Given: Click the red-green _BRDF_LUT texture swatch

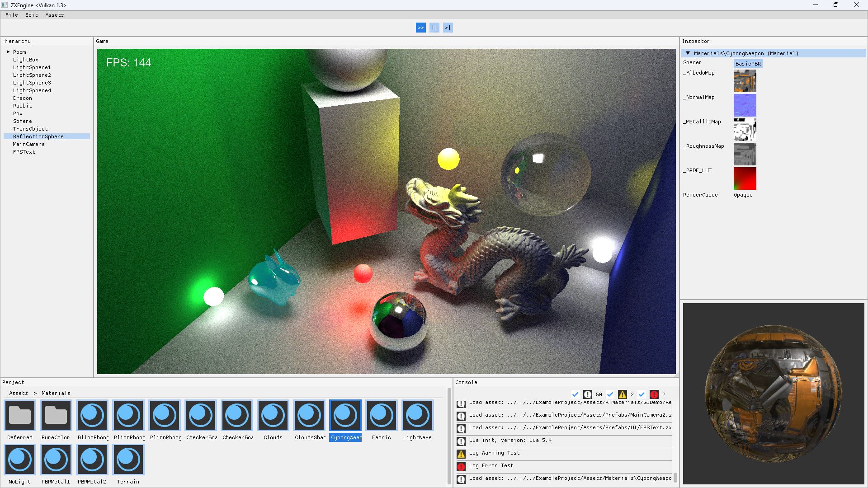Looking at the screenshot, I should 745,178.
